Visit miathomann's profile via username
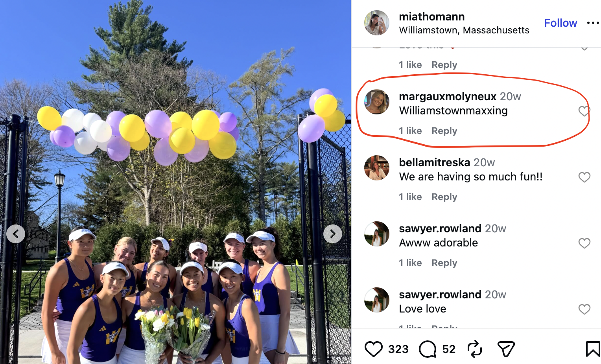 [432, 17]
